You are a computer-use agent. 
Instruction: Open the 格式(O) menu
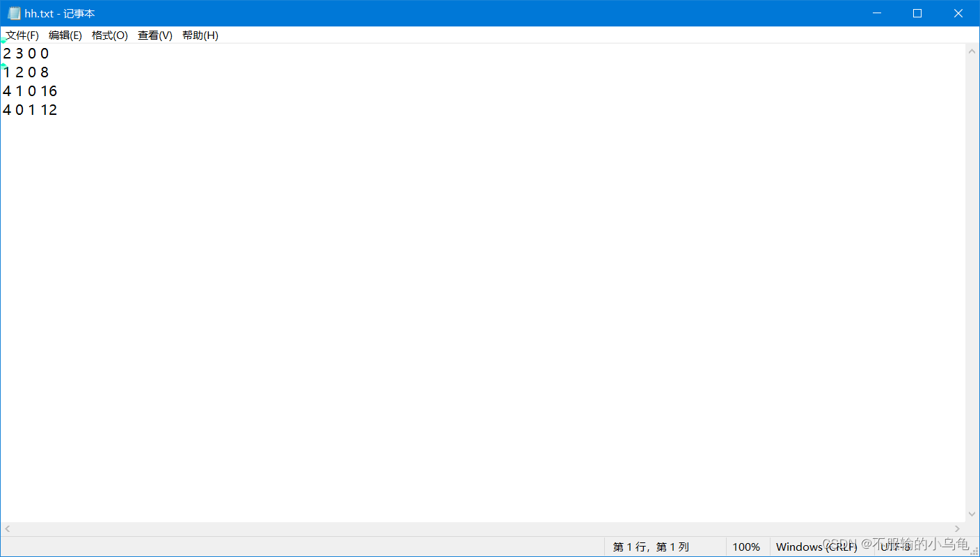(x=110, y=36)
